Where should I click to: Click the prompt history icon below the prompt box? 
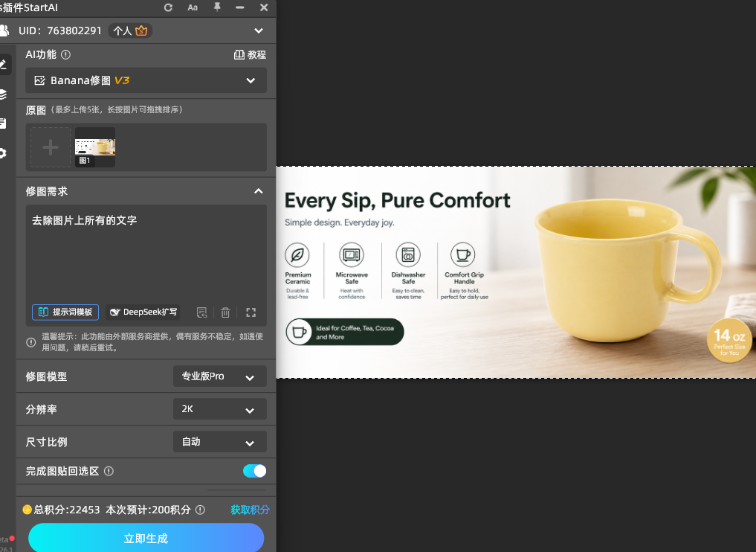[201, 312]
